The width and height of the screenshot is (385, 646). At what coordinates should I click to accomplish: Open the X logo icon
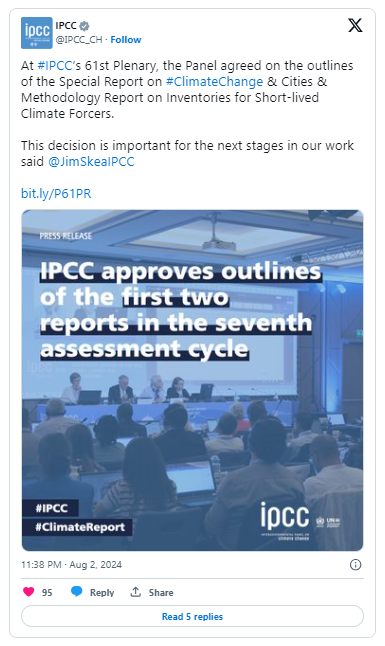[x=355, y=26]
